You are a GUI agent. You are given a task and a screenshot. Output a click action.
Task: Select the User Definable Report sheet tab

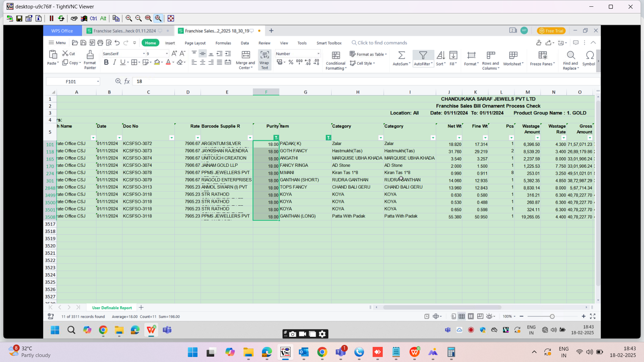point(112,308)
